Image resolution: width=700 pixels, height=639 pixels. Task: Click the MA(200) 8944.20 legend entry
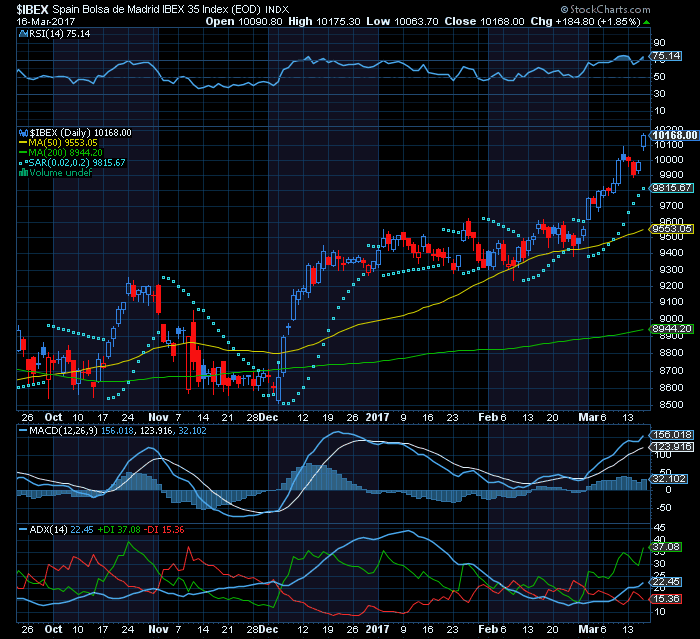(x=61, y=152)
